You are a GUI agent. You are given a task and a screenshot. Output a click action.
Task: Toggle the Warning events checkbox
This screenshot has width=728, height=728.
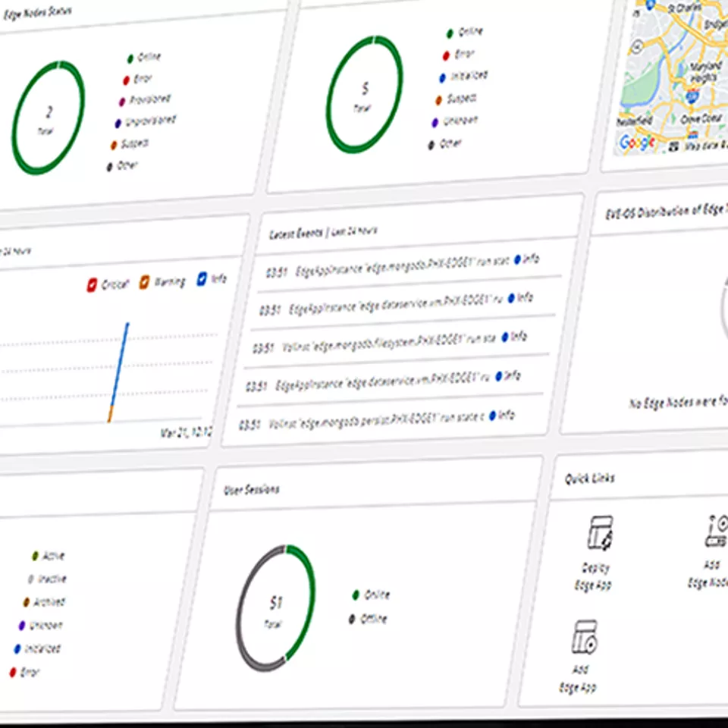pyautogui.click(x=144, y=282)
